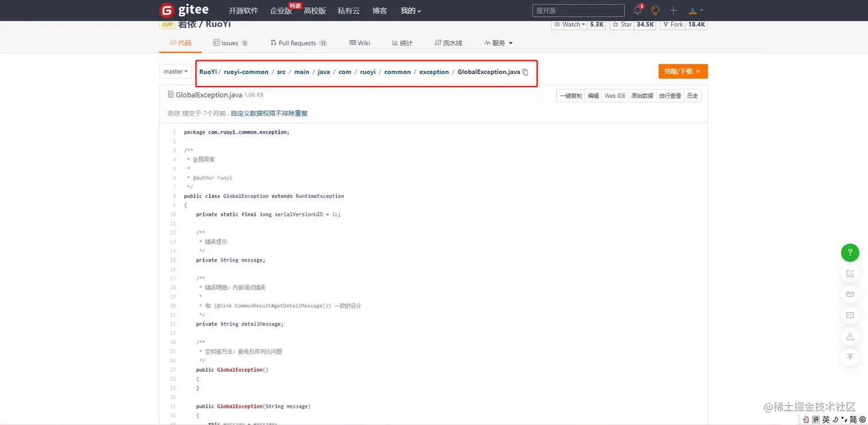Click the Web IDE button

coord(615,96)
